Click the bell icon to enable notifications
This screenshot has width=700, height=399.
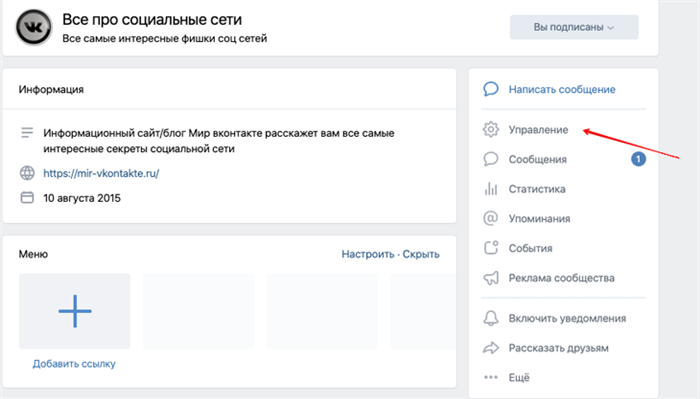[491, 318]
